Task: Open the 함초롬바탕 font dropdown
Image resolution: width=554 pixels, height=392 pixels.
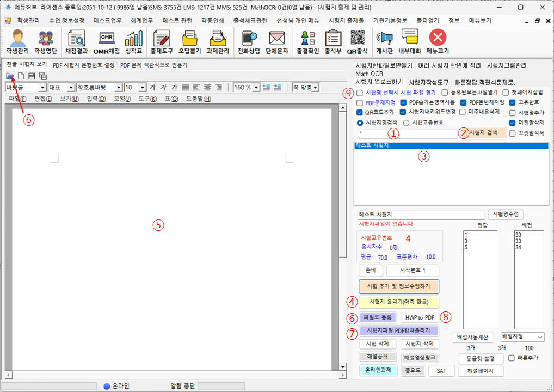Action: click(x=118, y=87)
